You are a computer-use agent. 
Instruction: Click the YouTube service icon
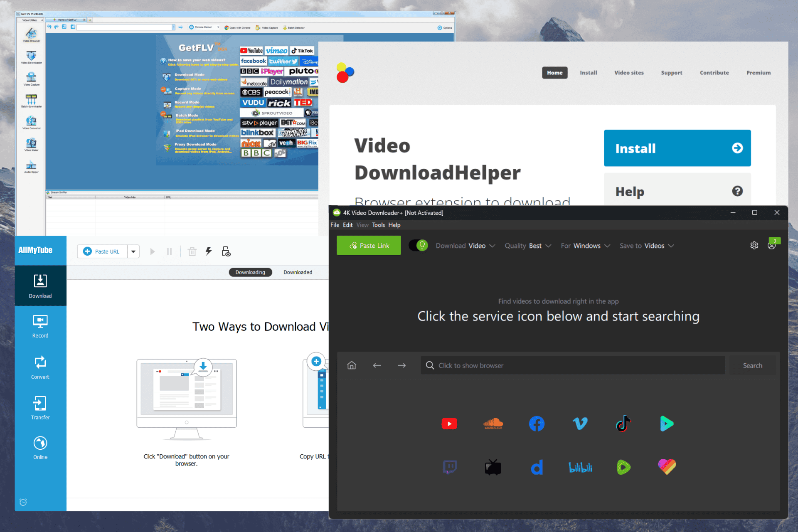click(x=449, y=424)
